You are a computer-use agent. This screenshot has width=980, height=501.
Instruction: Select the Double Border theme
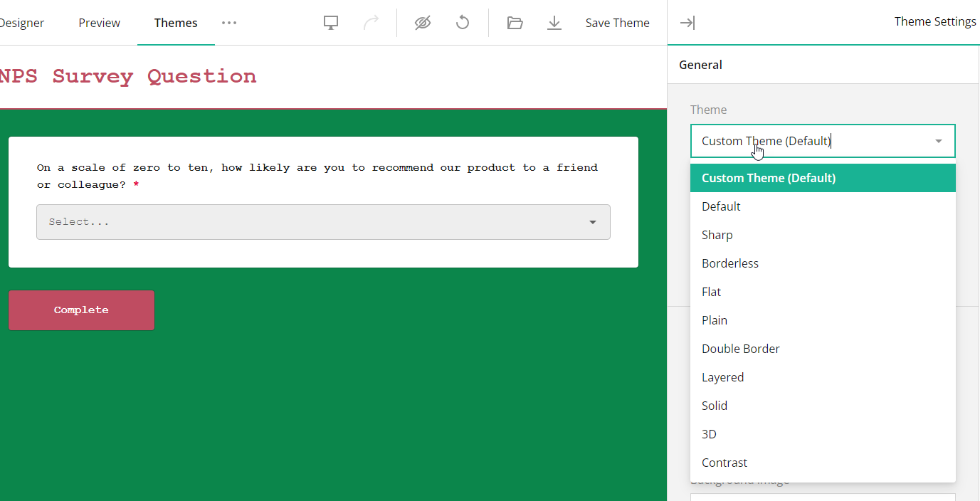[x=740, y=348]
